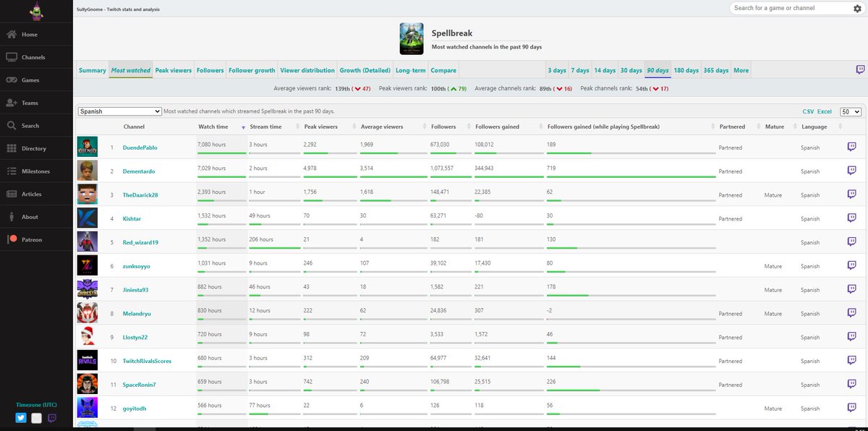Open Jiniesta93's Twitch channel icon
The height and width of the screenshot is (431, 868).
(851, 289)
